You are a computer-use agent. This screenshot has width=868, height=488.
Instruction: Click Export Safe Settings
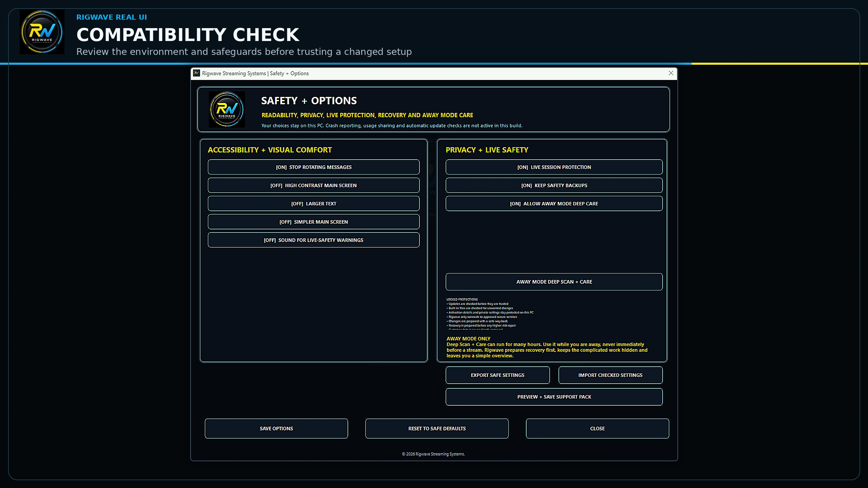click(498, 375)
